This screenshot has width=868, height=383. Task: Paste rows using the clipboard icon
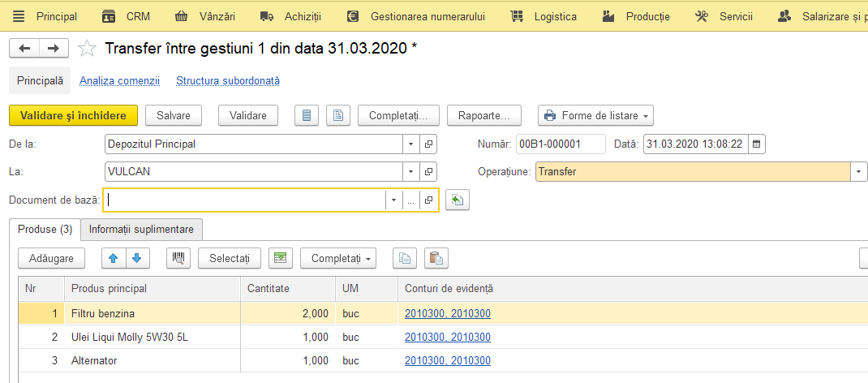coord(436,258)
